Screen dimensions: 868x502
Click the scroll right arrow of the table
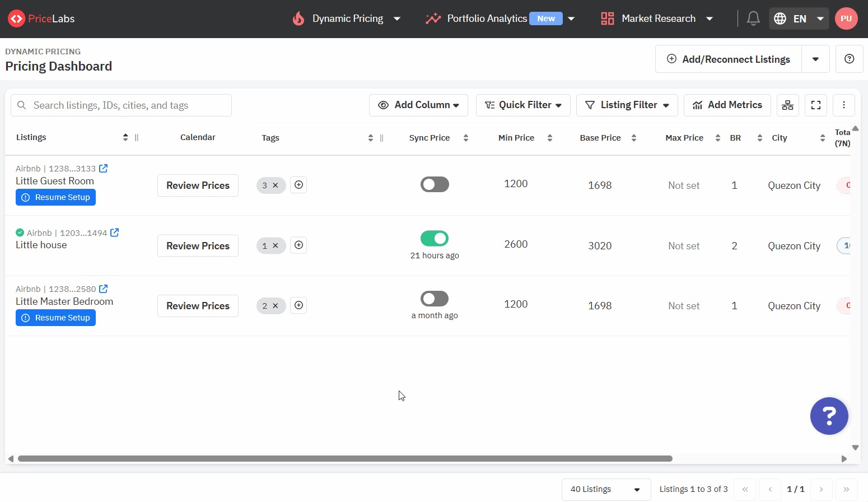(844, 458)
